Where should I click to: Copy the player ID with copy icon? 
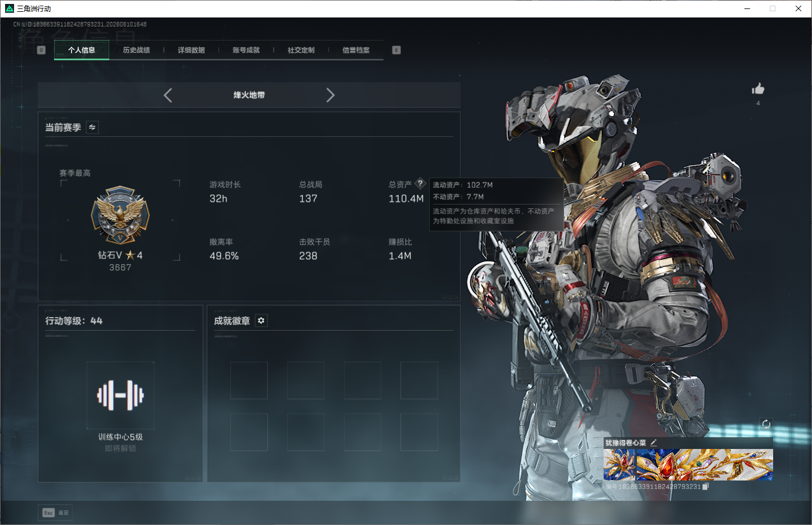(x=706, y=487)
